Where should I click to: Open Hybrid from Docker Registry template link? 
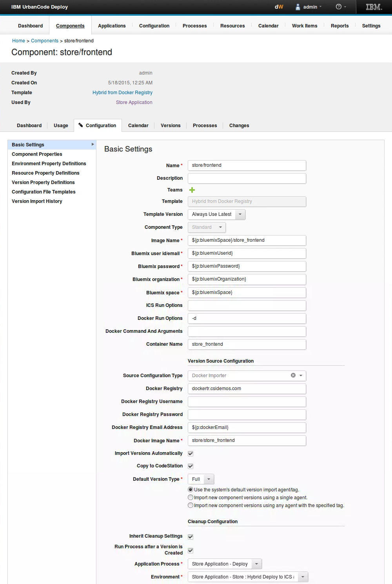[x=122, y=93]
